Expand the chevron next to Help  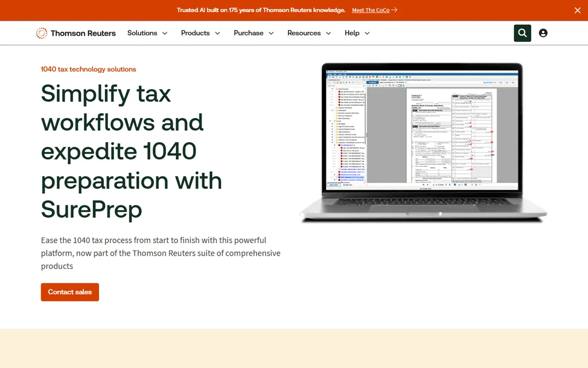[367, 33]
